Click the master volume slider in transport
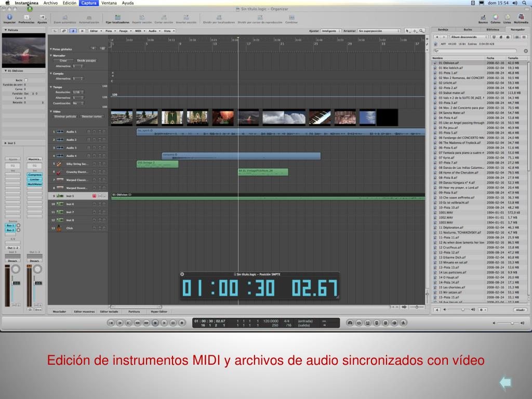 point(508,323)
